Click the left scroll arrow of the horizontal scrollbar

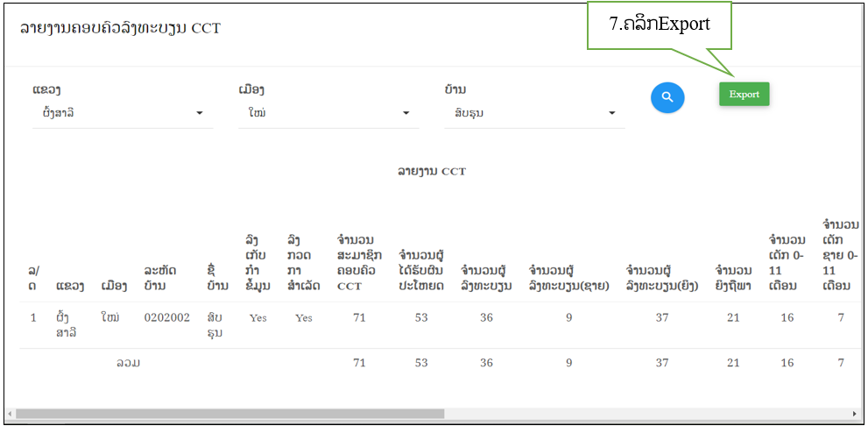9,414
